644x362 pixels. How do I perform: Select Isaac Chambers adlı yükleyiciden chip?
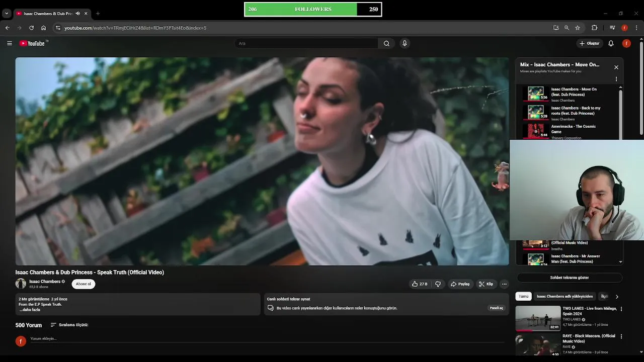[565, 297]
